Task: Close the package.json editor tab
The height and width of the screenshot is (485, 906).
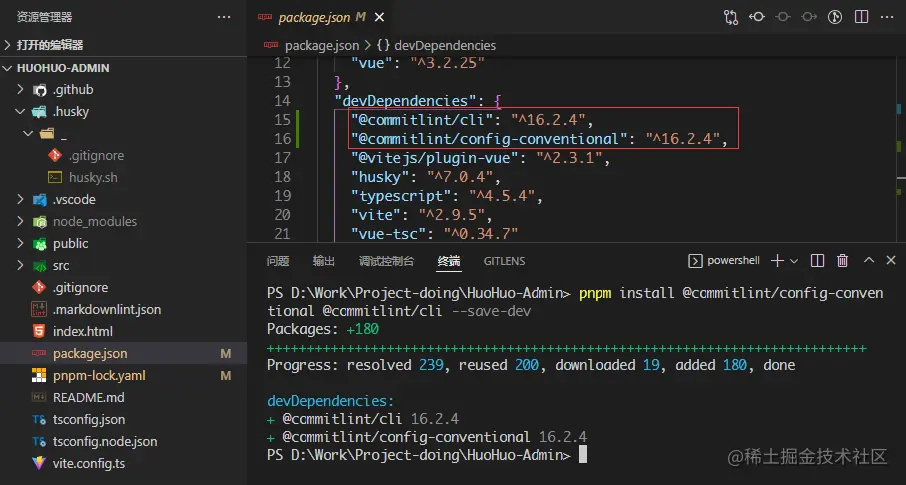Action: (379, 17)
